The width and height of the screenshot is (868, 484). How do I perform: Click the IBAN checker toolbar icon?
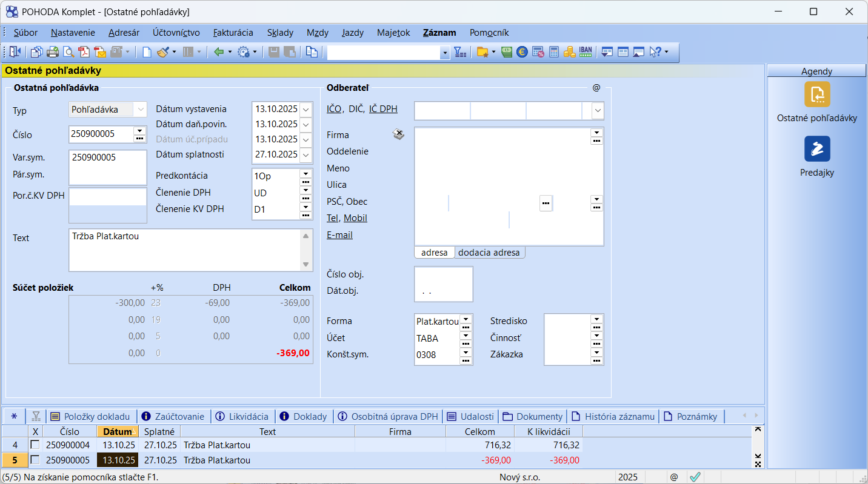[x=585, y=52]
